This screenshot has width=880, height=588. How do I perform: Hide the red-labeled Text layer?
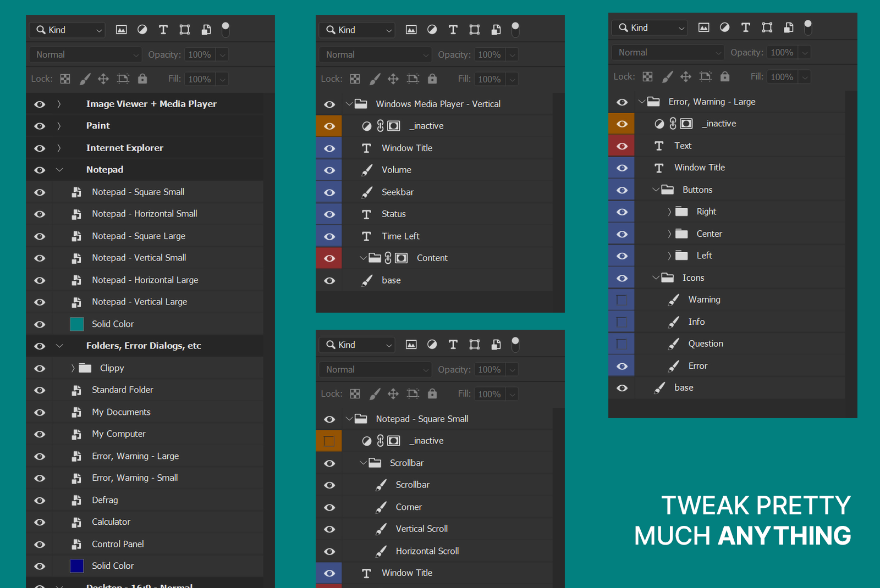(622, 146)
